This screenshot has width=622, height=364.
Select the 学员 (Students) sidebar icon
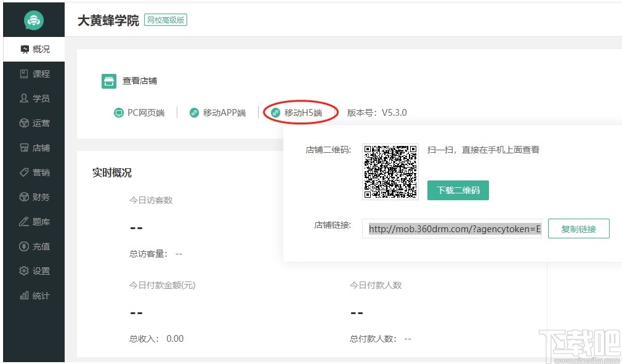(x=34, y=98)
